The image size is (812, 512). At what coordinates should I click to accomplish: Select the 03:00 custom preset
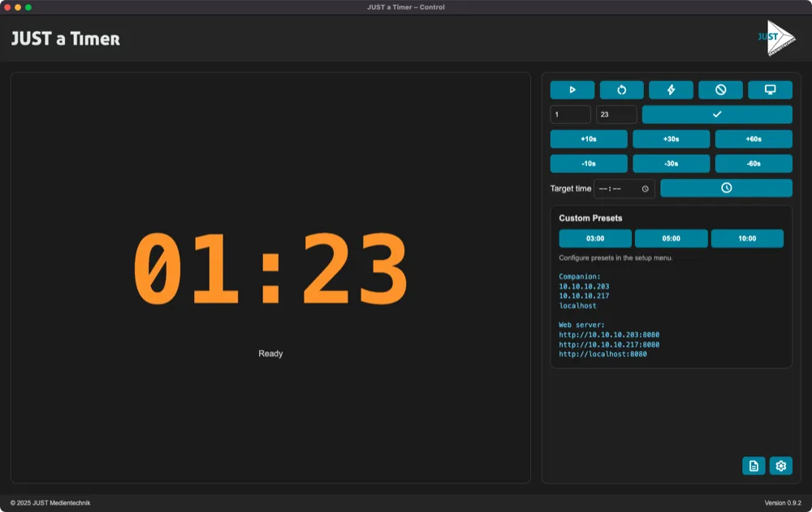click(x=595, y=239)
